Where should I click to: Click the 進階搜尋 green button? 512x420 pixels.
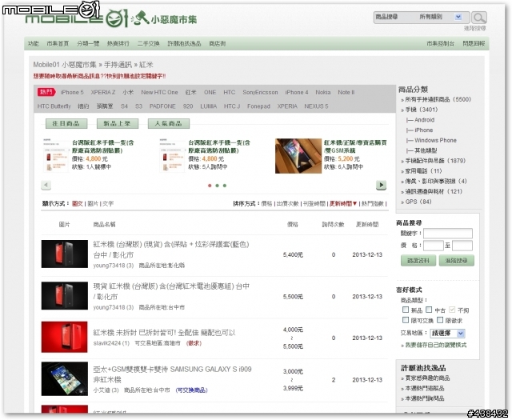click(457, 260)
